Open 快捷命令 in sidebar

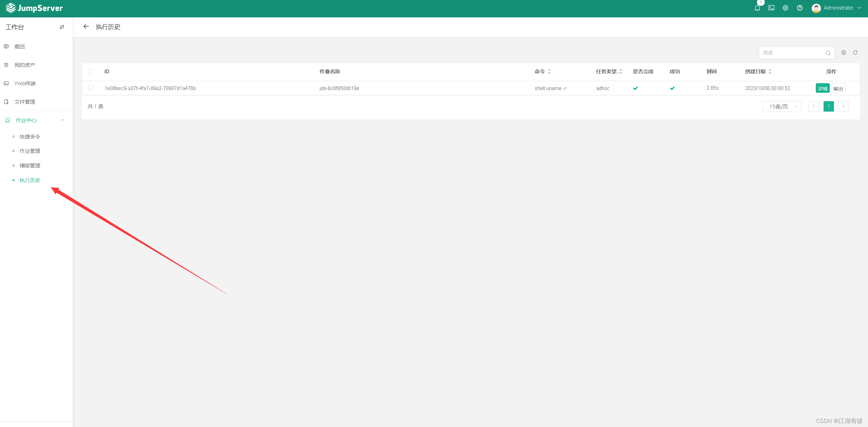coord(30,136)
